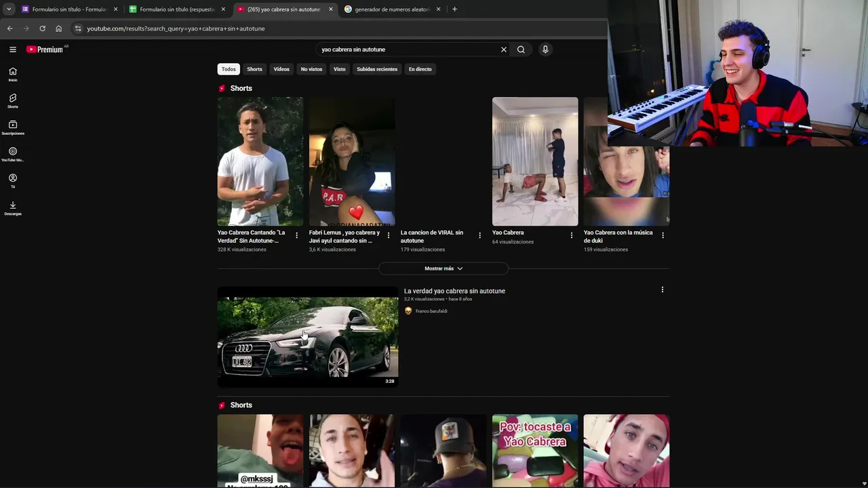Image resolution: width=868 pixels, height=488 pixels.
Task: Expand Shorts shelf with Mostrar más
Action: [x=443, y=268]
